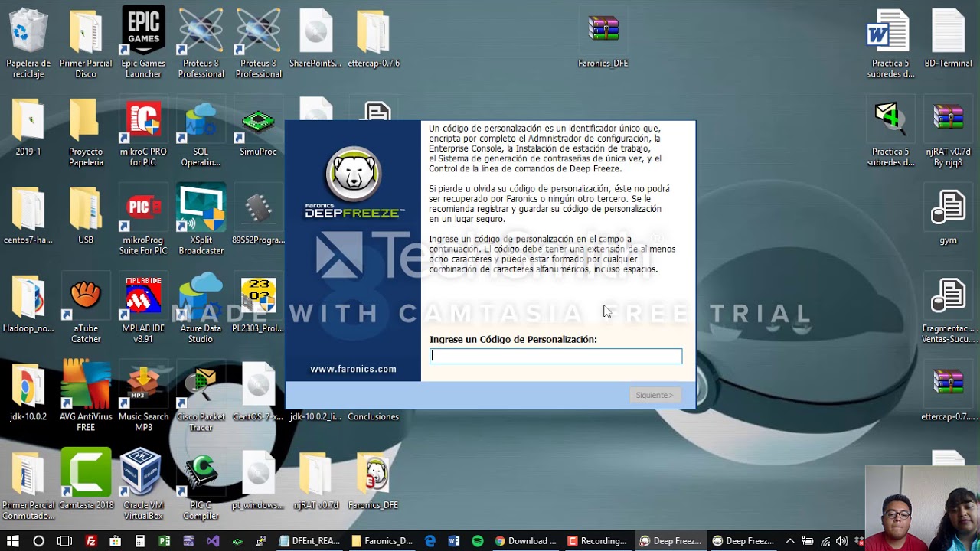980x551 pixels.
Task: Switch to the DFEnt_REA... taskbar window
Action: tap(309, 541)
